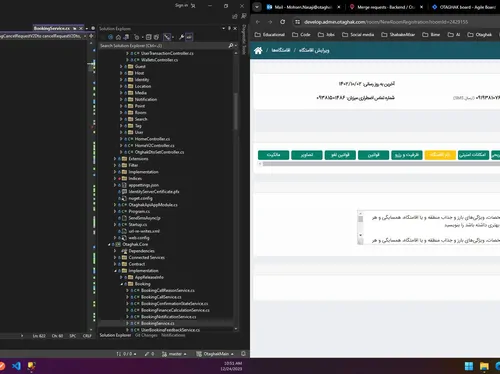Viewport: 500px width, 374px height.
Task: Collapse the Booking folder
Action: [x=121, y=284]
